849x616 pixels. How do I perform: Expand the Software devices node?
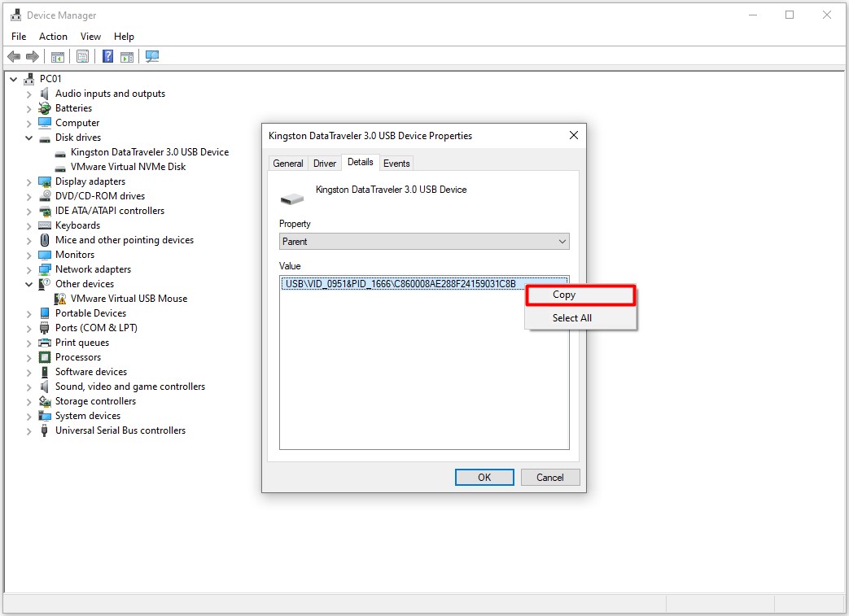[28, 372]
